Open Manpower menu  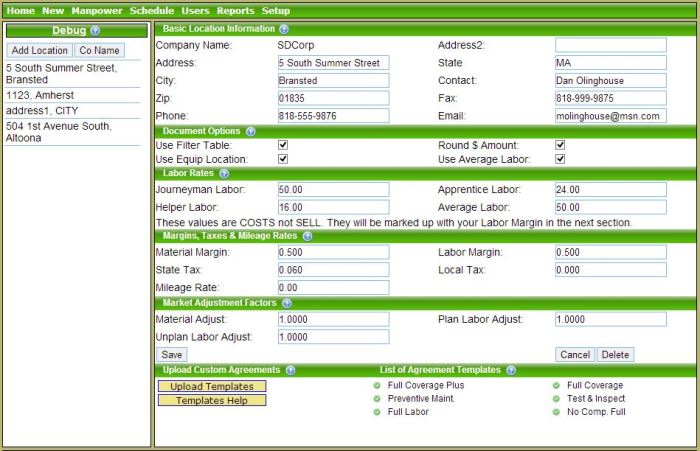(97, 11)
